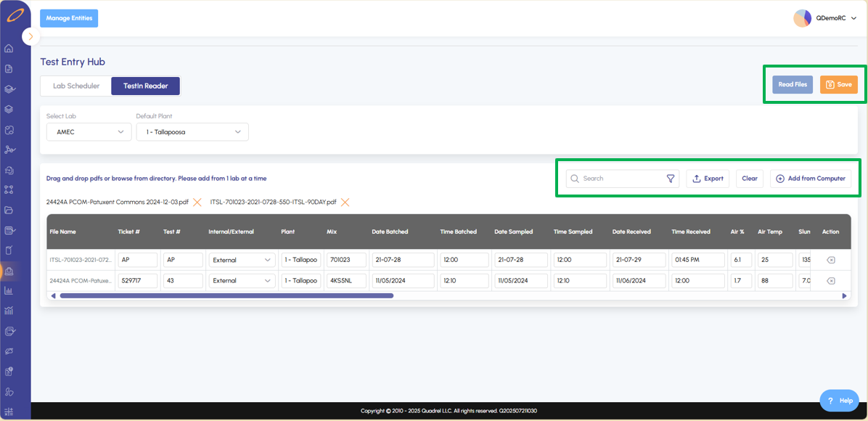This screenshot has width=868, height=421.
Task: Click the Quadrel logo at top left
Action: tap(15, 15)
